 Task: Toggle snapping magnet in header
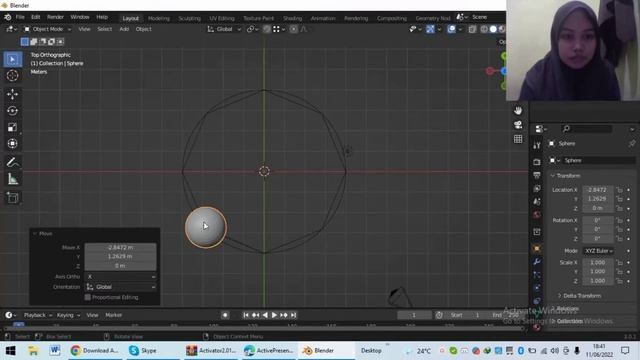click(267, 29)
